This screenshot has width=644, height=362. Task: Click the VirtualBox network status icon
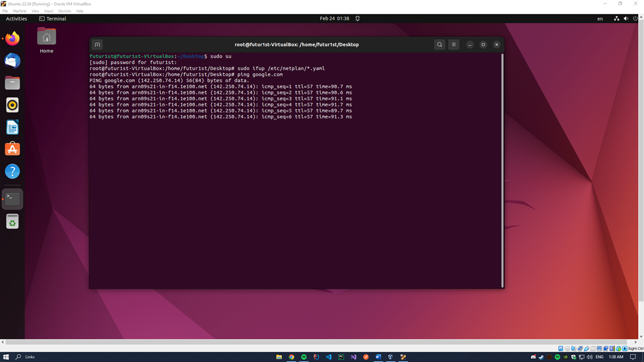pos(581,348)
